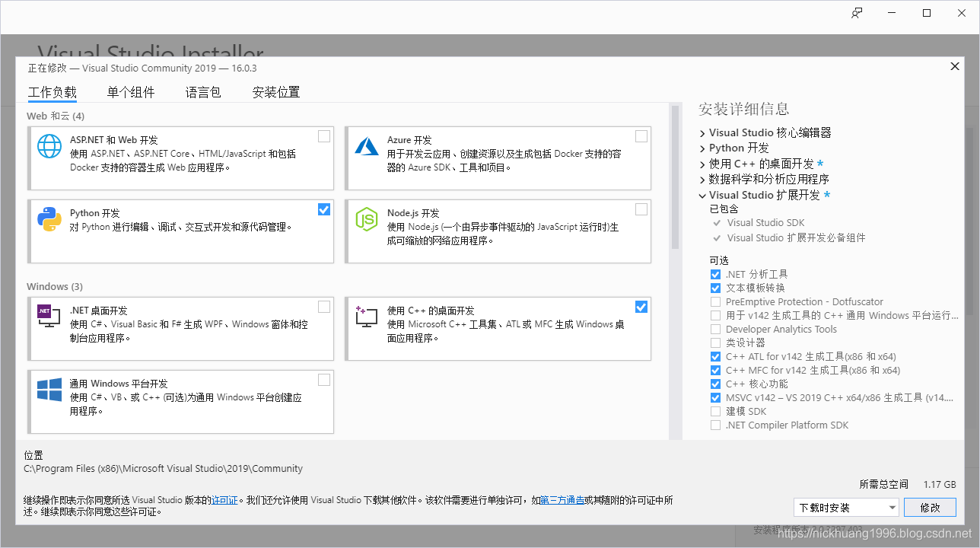Click the 位置 label above the install path
Viewport: 980px width, 548px height.
coord(34,455)
